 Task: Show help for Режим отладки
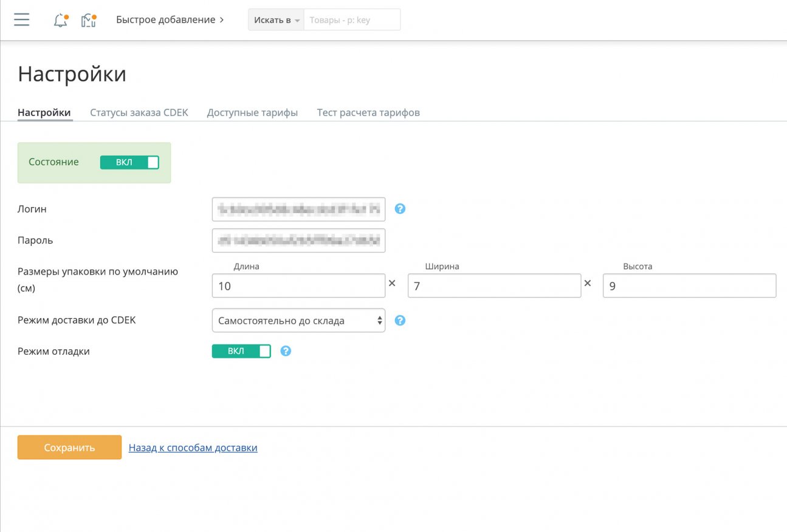point(286,351)
